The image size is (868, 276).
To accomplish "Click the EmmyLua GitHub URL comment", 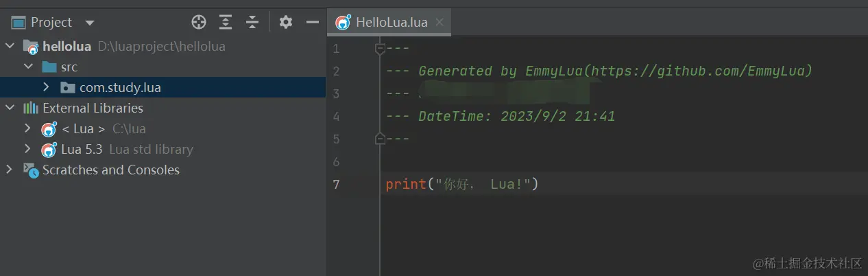I will 701,71.
